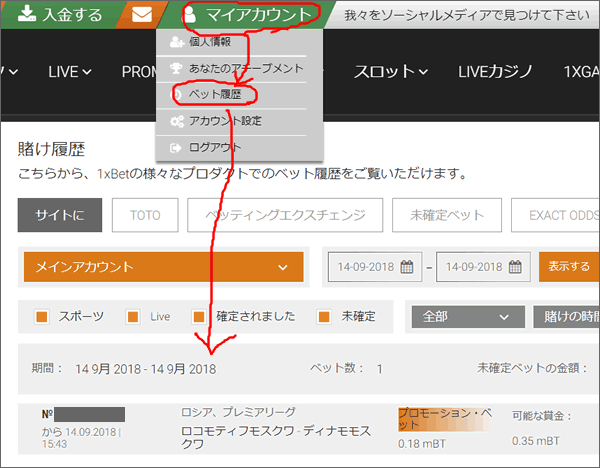Click the ベット履歴 clock icon
Screen dimensions: 600x468
tap(176, 95)
